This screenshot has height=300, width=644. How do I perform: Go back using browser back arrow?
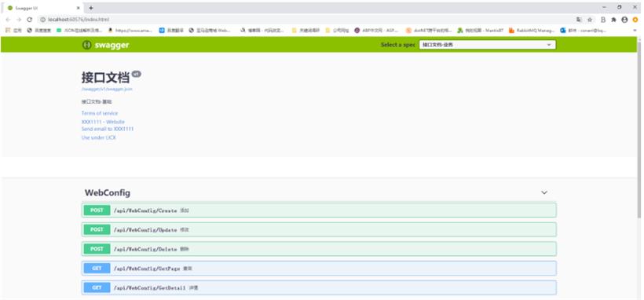[8, 20]
